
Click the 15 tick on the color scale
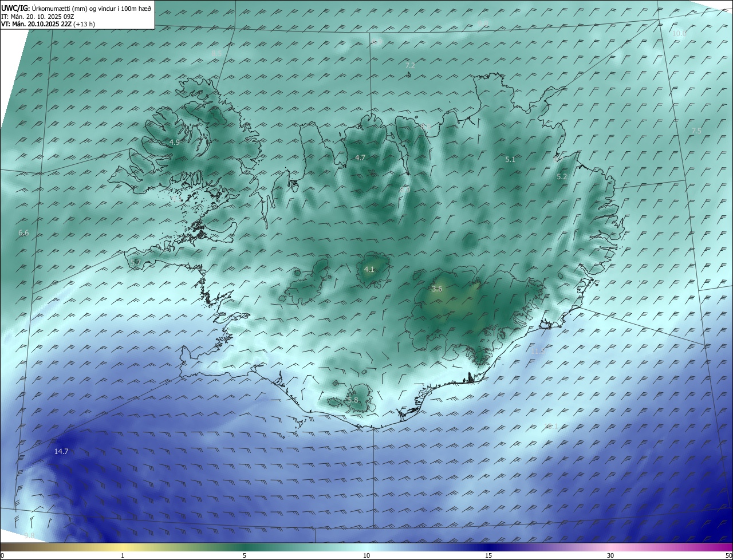(x=488, y=555)
